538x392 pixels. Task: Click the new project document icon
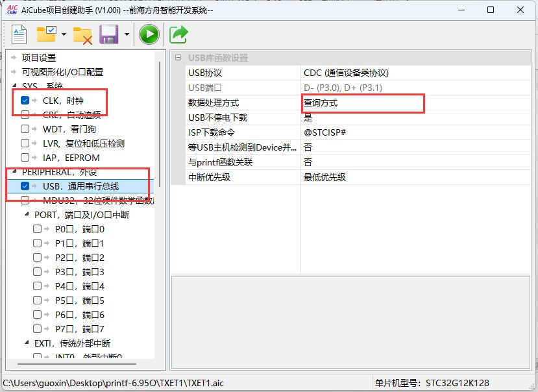click(19, 34)
